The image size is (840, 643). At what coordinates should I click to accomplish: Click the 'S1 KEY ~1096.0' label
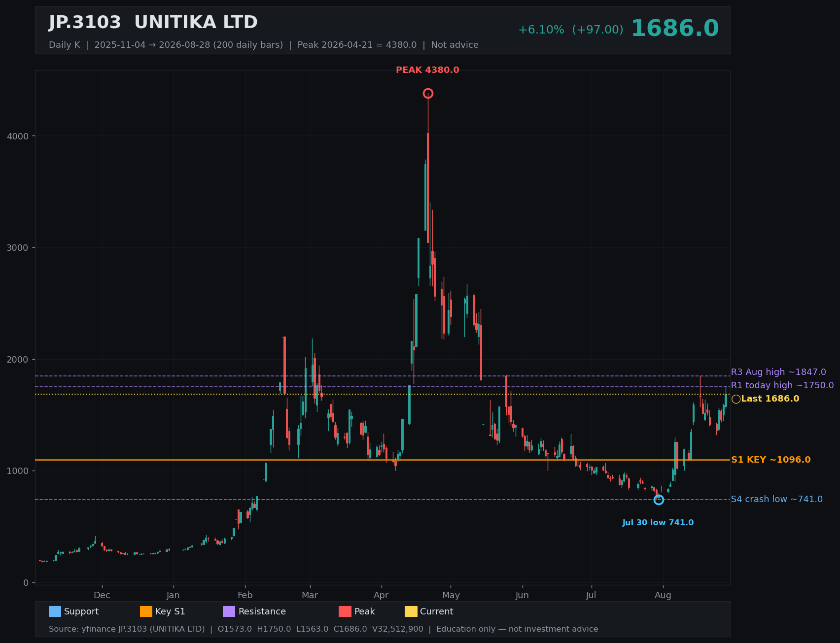pos(770,460)
